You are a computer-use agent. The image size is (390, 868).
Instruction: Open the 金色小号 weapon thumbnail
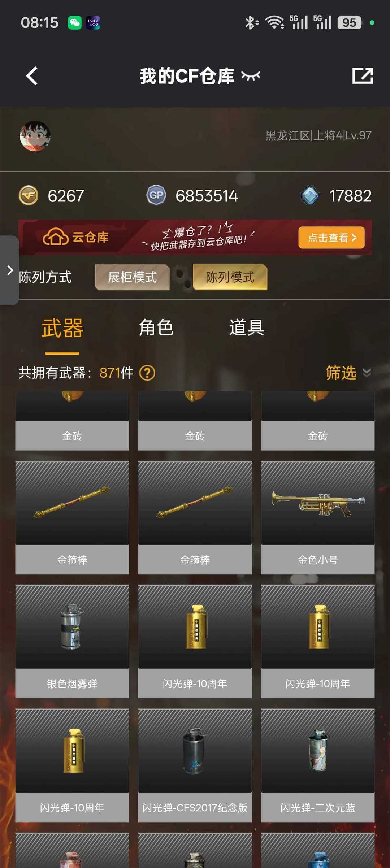(318, 503)
